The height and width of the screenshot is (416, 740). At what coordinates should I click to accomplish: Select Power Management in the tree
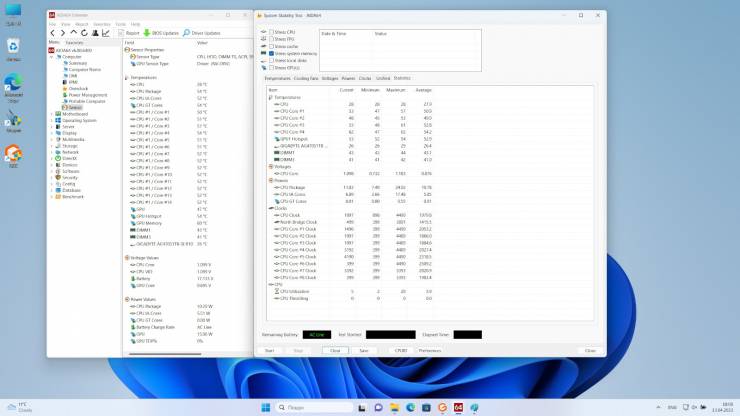[x=88, y=95]
